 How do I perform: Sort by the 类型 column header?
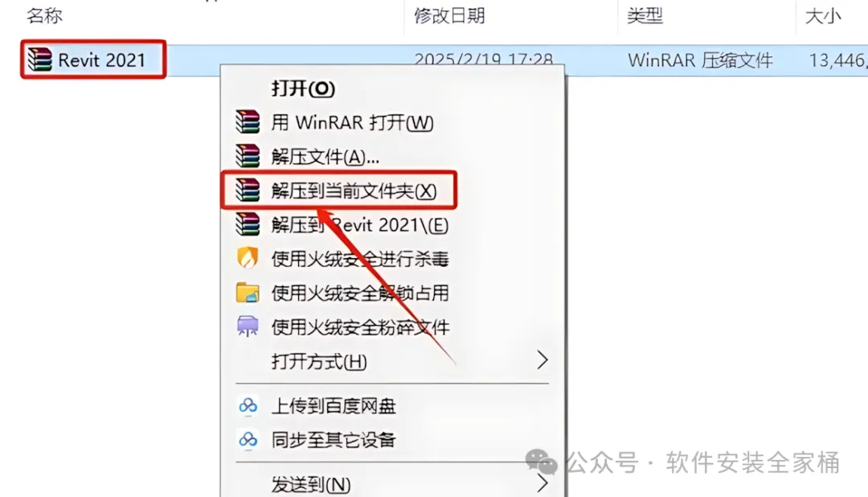tap(645, 16)
